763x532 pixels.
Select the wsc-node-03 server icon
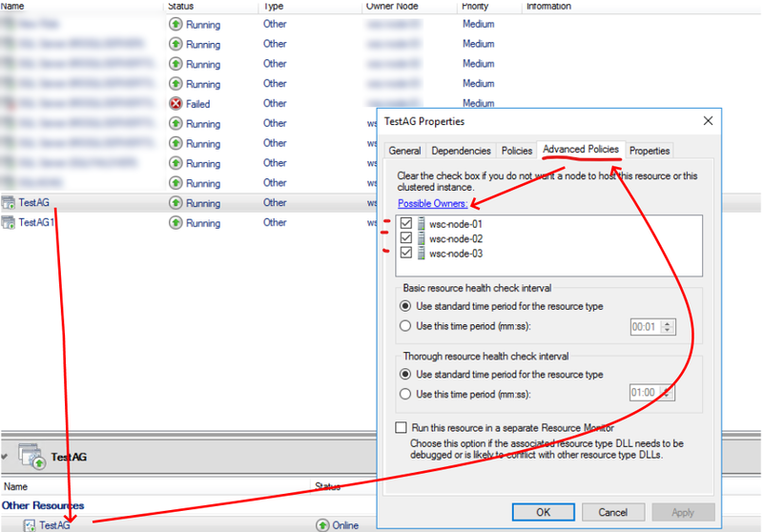click(421, 253)
